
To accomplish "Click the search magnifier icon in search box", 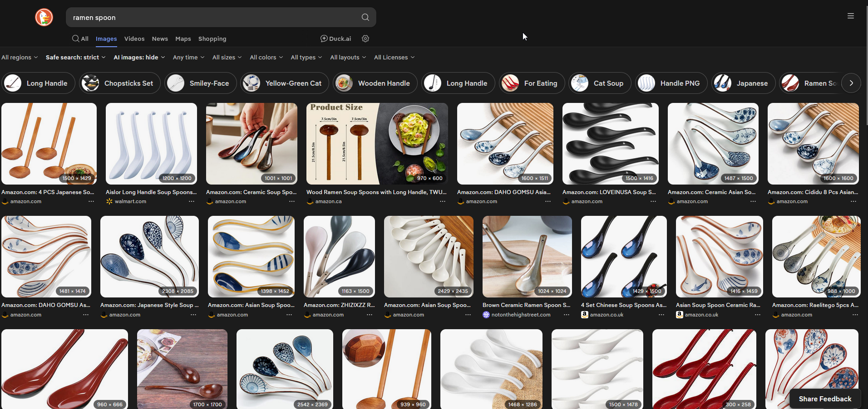I will [365, 18].
